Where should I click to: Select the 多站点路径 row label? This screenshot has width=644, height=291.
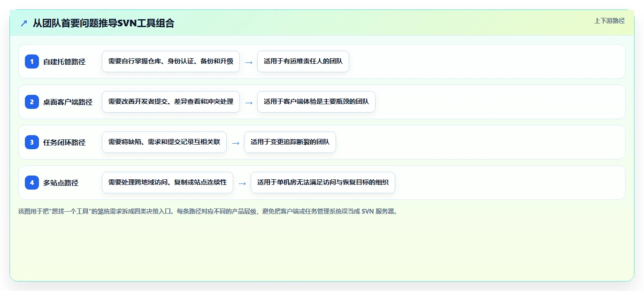(61, 183)
